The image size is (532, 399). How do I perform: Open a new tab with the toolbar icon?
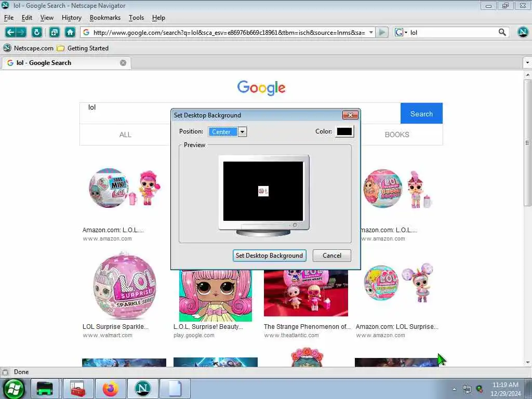(54, 32)
